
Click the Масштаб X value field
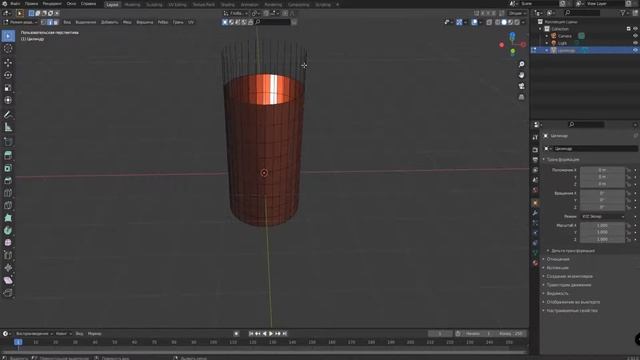pos(602,225)
